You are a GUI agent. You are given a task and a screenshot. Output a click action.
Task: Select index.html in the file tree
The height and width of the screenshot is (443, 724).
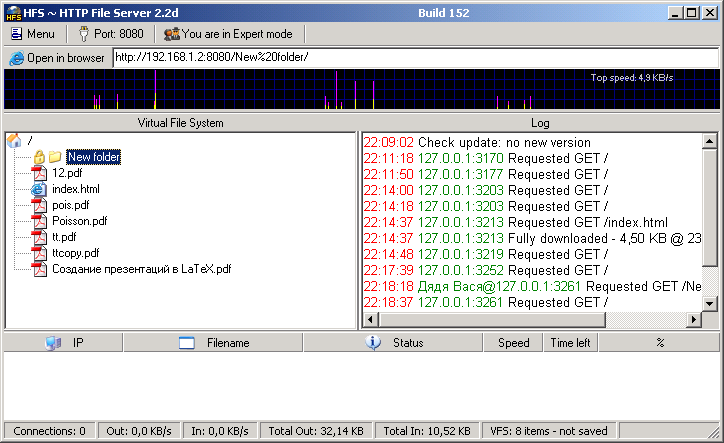(x=76, y=189)
